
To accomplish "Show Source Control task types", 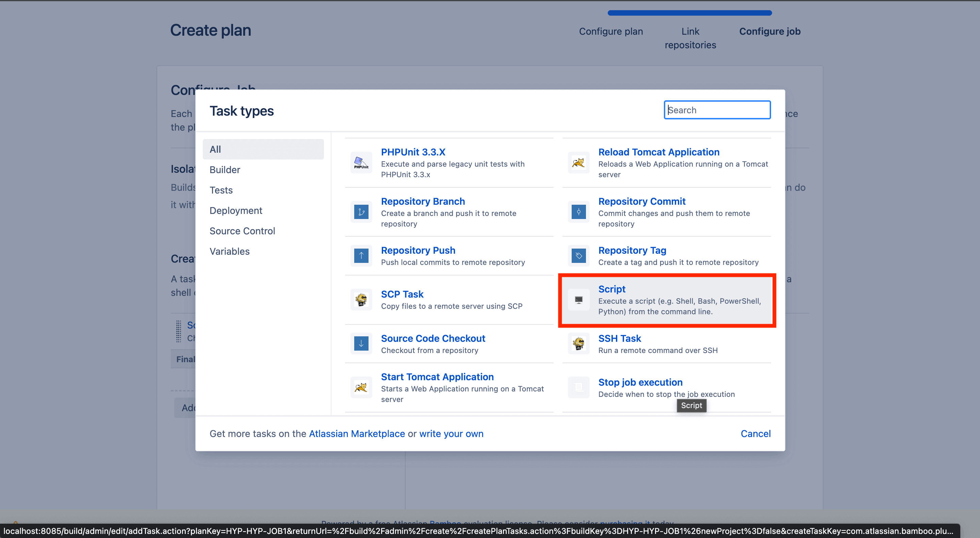I will pyautogui.click(x=242, y=231).
